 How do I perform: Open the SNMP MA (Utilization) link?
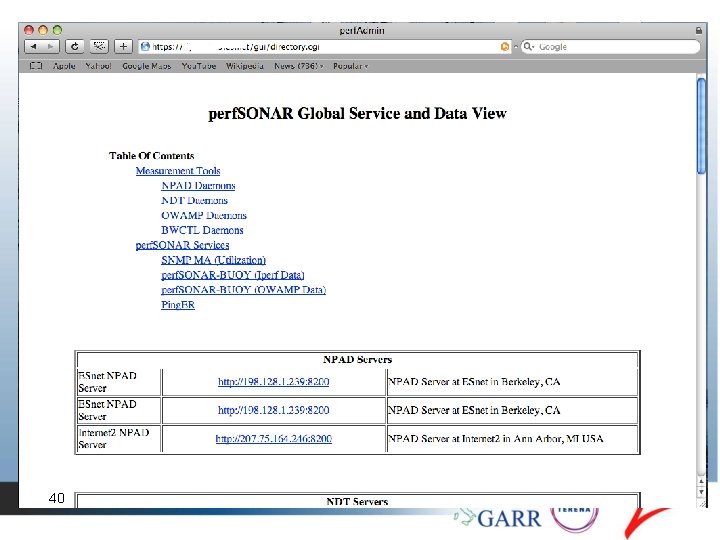click(x=214, y=260)
